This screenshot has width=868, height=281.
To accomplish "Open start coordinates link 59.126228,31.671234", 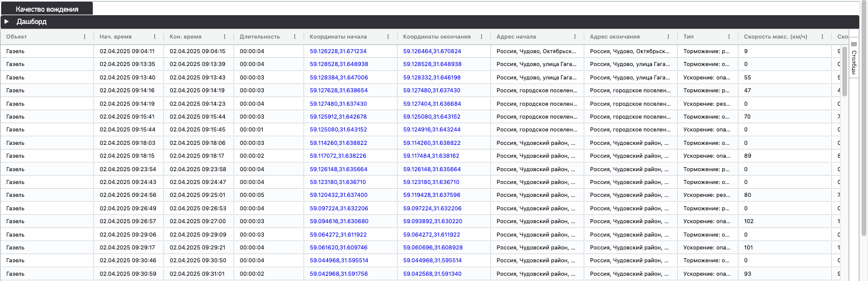I will coord(338,51).
